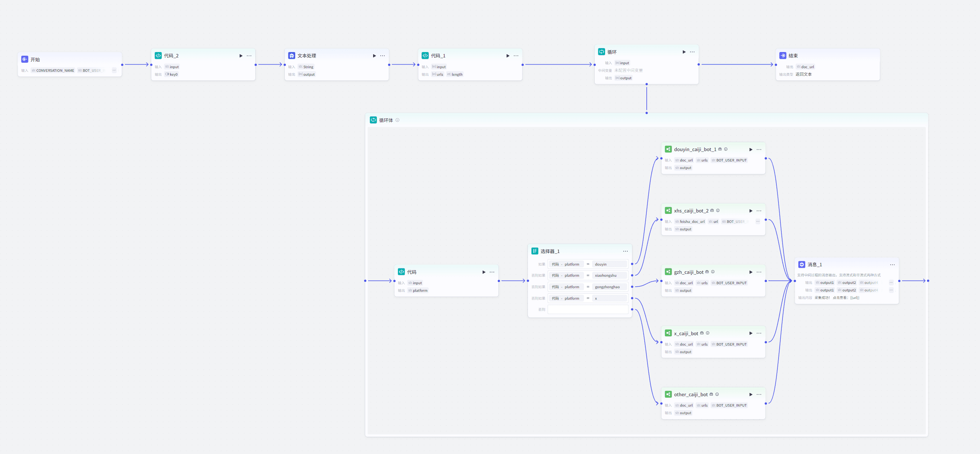
Task: Expand extra inputs on xhs_caiji_bot_2 node
Action: click(757, 222)
